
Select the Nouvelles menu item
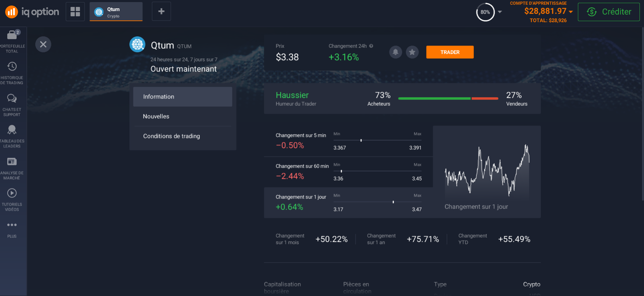point(183,117)
